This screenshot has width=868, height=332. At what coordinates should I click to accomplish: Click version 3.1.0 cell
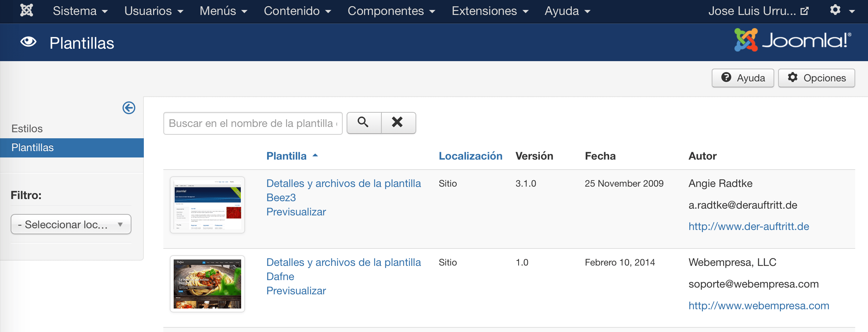coord(526,183)
